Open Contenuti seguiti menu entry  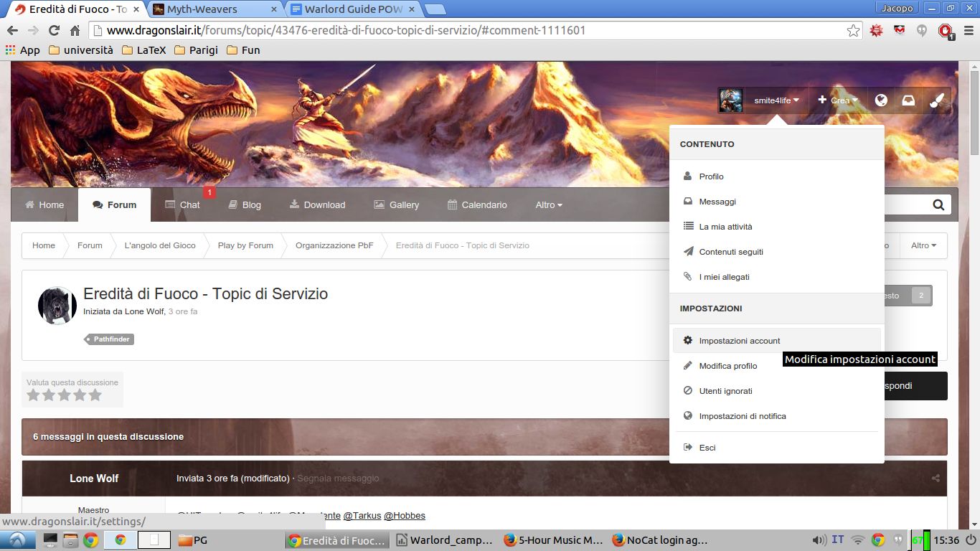click(x=776, y=252)
